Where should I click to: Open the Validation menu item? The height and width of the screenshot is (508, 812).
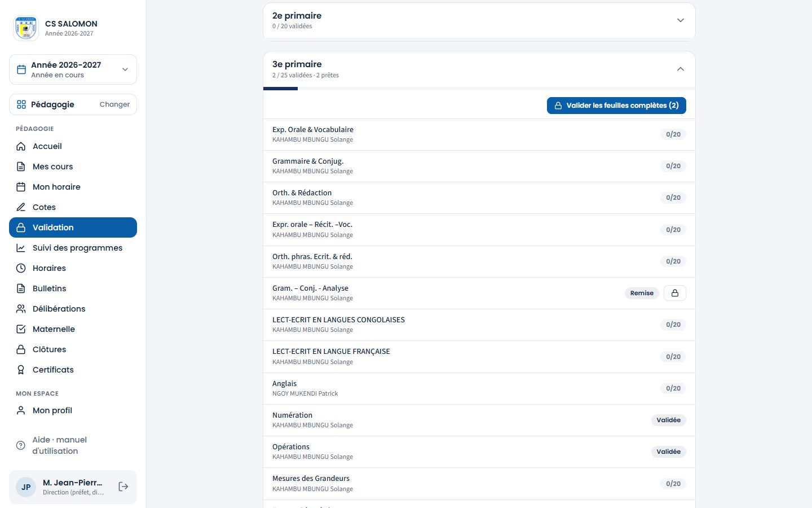coord(73,227)
